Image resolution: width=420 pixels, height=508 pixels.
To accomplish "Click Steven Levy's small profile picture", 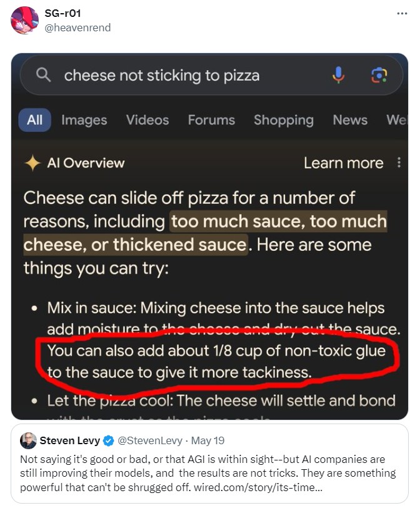I will [28, 440].
